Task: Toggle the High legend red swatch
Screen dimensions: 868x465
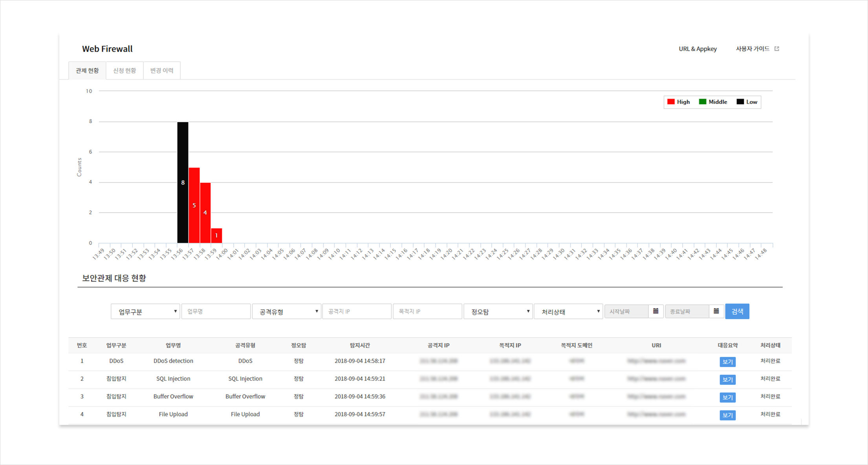Action: (x=671, y=102)
